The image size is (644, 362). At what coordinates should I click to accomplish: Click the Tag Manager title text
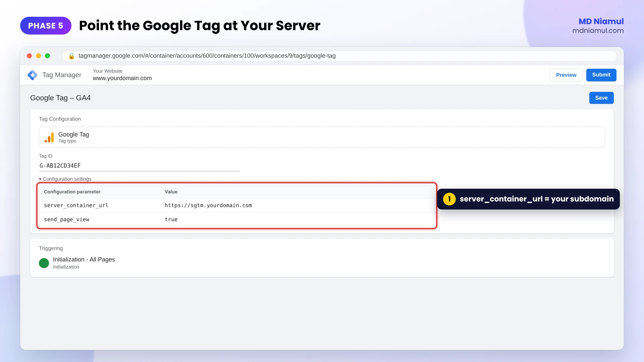(62, 75)
